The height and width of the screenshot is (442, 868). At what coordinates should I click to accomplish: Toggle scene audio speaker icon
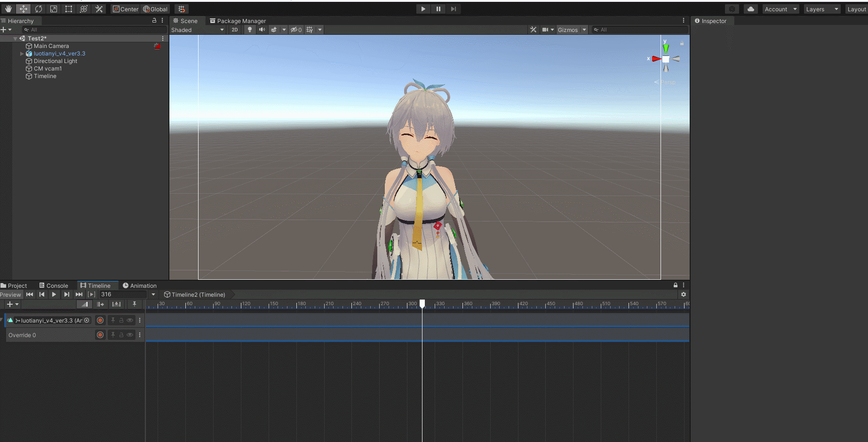click(x=262, y=30)
